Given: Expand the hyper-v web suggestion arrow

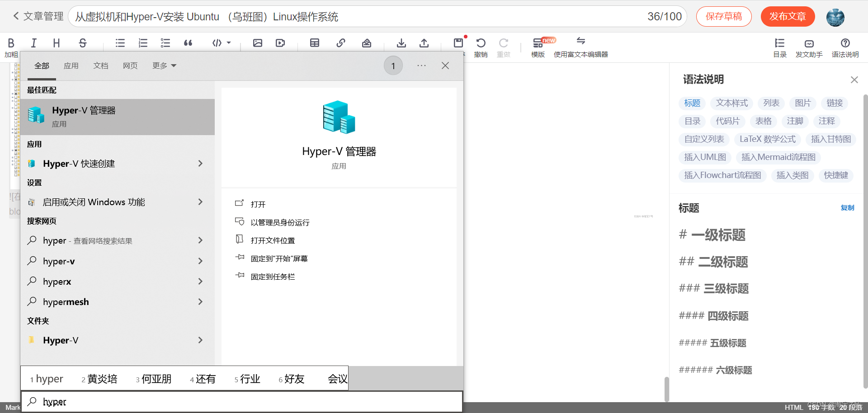Looking at the screenshot, I should (x=201, y=261).
